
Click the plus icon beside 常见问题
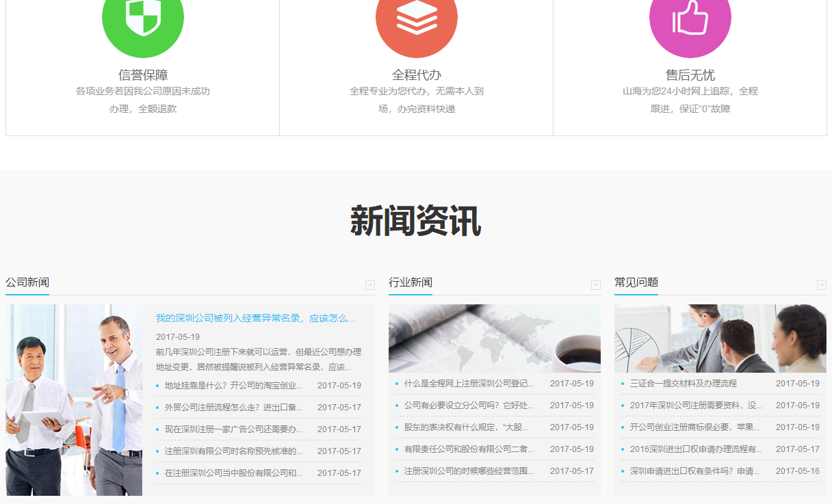click(821, 285)
